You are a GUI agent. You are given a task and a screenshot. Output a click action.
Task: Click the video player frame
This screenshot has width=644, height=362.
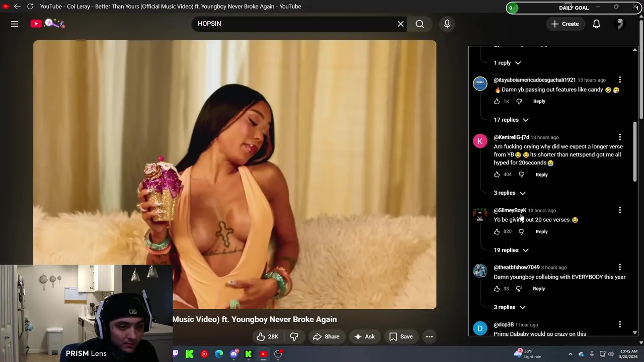click(234, 174)
